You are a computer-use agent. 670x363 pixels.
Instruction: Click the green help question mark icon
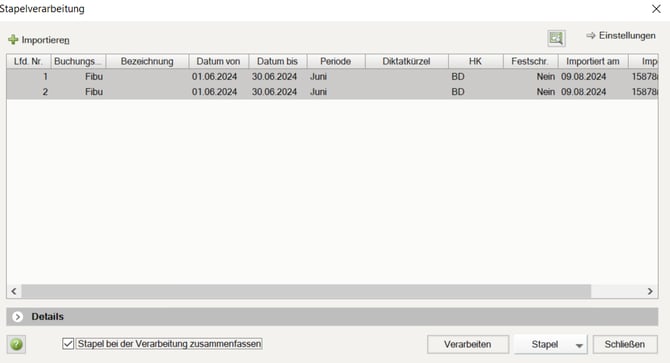click(x=16, y=344)
